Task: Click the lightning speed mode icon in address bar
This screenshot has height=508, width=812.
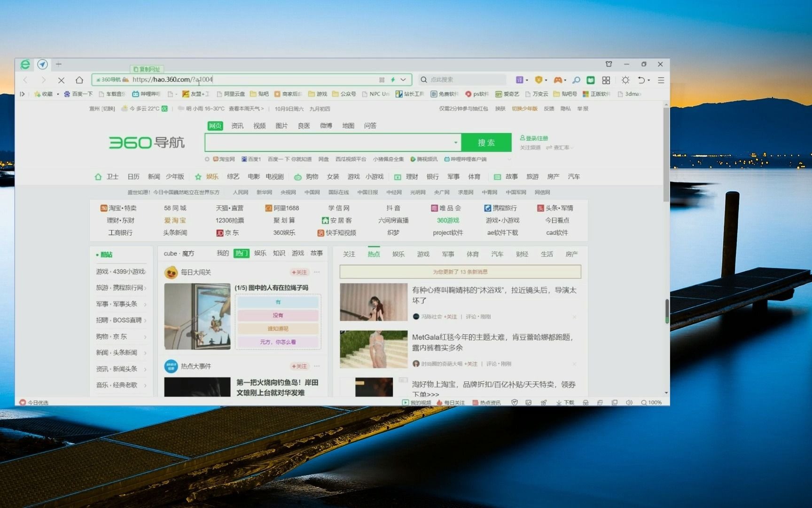Action: click(x=393, y=79)
